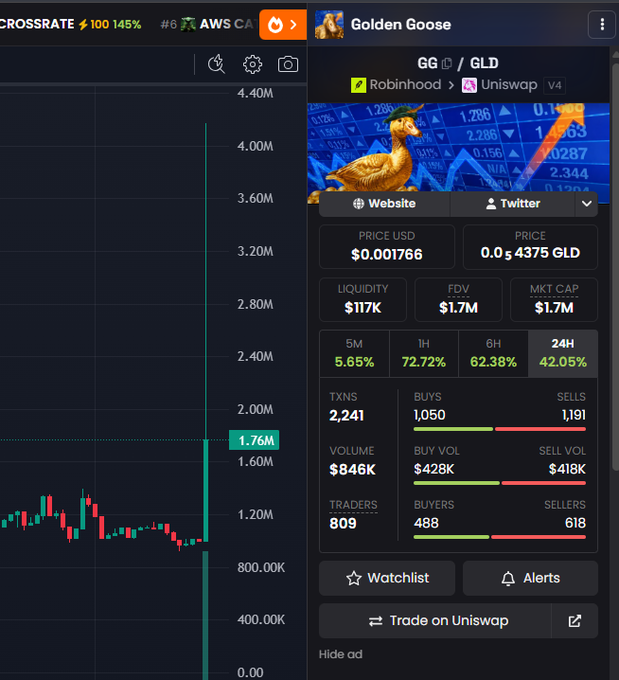Open Uniswap in external link icon

point(574,621)
